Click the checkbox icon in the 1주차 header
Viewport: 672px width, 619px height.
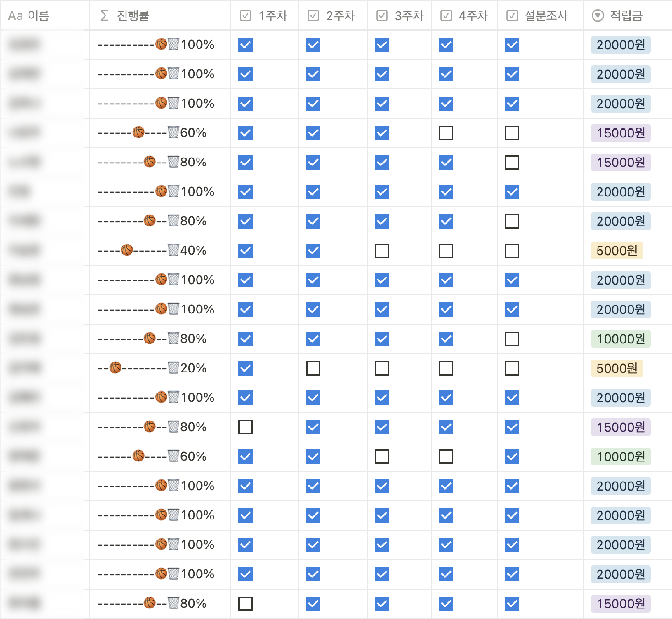click(x=245, y=15)
